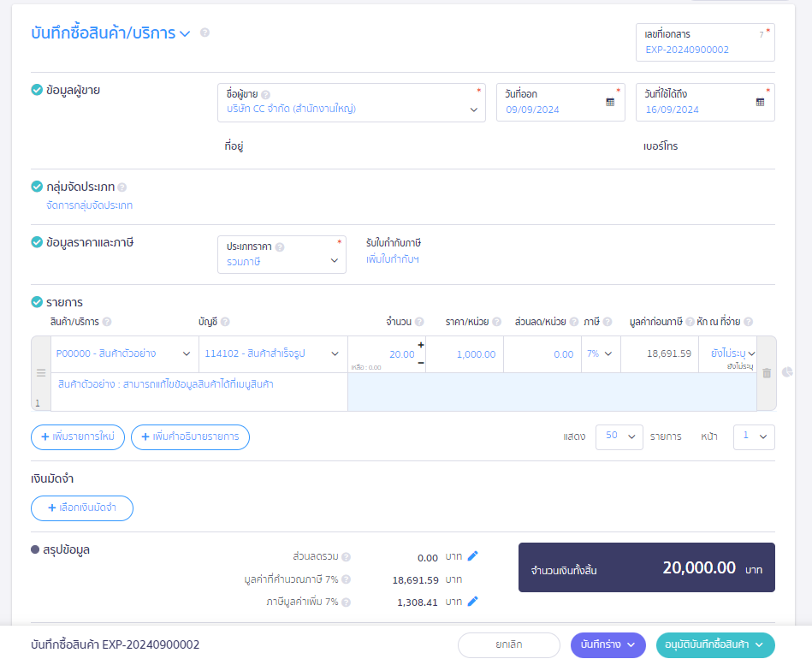This screenshot has height=659, width=812.
Task: Toggle รายการ section check icon
Action: (x=37, y=302)
